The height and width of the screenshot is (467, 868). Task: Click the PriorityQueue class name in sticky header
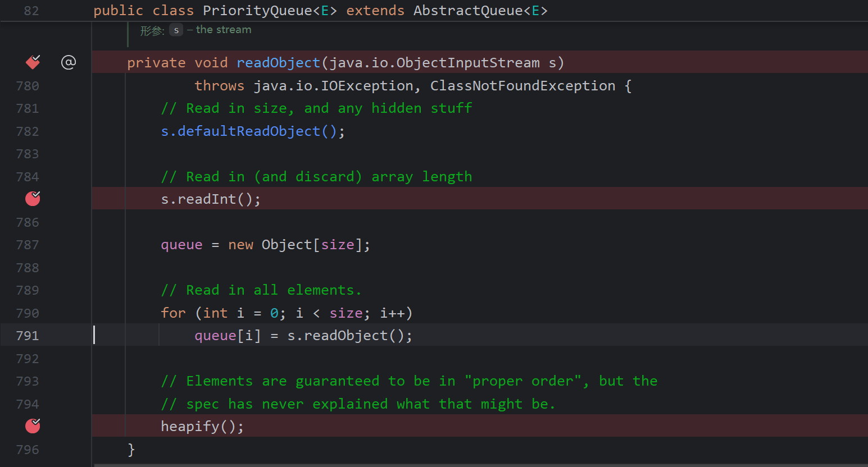pyautogui.click(x=257, y=11)
